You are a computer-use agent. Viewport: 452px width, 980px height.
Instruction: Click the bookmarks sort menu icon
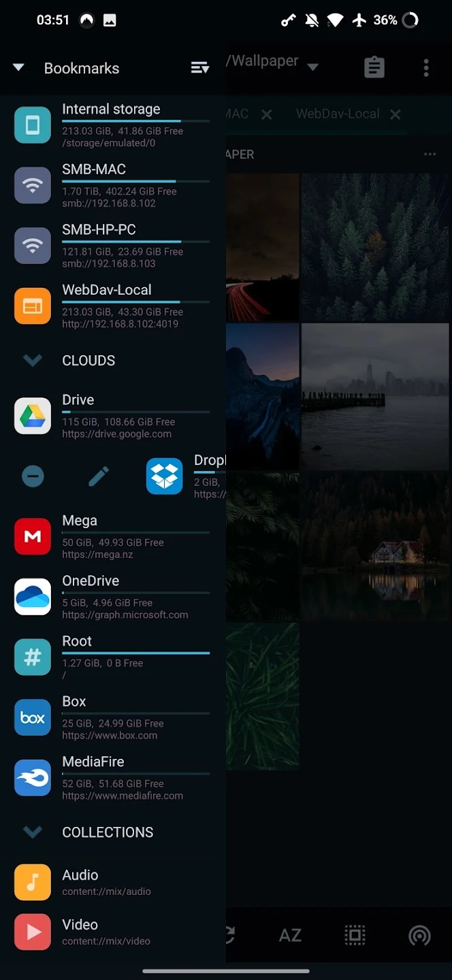[199, 68]
